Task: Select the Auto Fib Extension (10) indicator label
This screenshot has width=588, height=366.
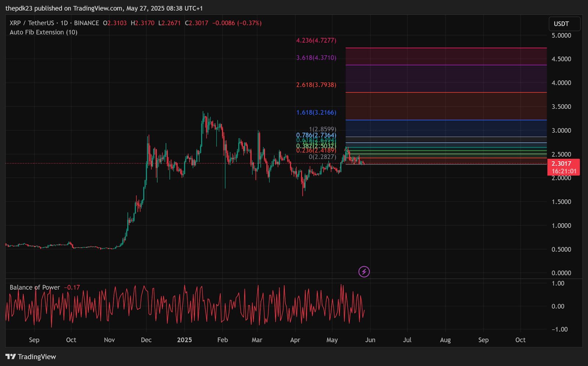Action: tap(43, 32)
